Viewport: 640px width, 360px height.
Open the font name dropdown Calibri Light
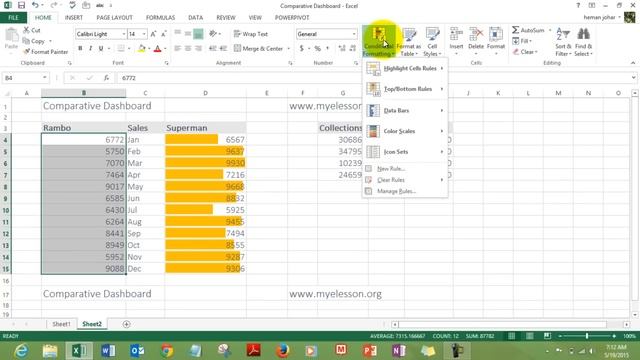click(x=123, y=34)
